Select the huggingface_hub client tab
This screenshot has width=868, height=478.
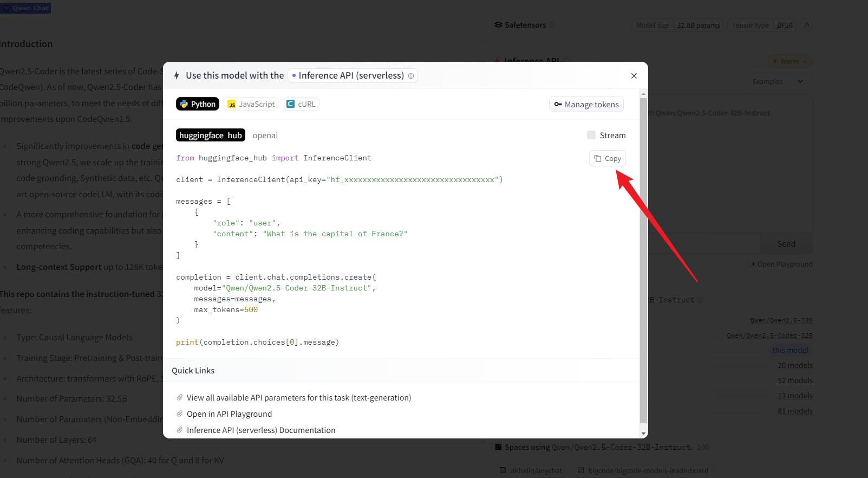pos(211,135)
